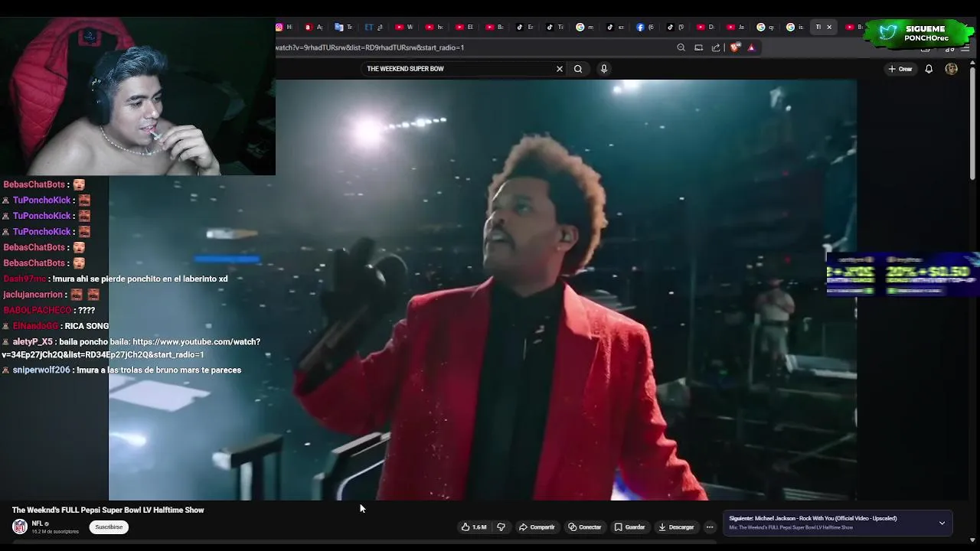Image resolution: width=980 pixels, height=551 pixels.
Task: Switch to the Facebook browser tab
Action: (645, 27)
